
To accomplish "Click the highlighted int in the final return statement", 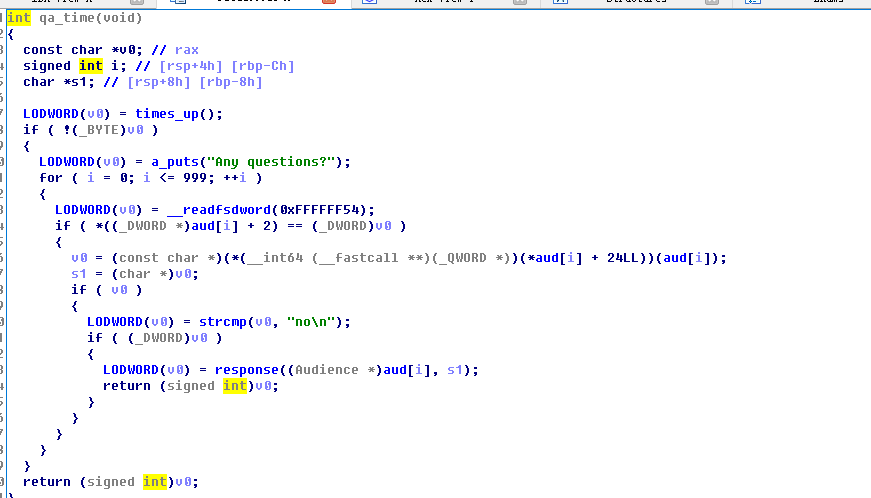I will pyautogui.click(x=154, y=482).
